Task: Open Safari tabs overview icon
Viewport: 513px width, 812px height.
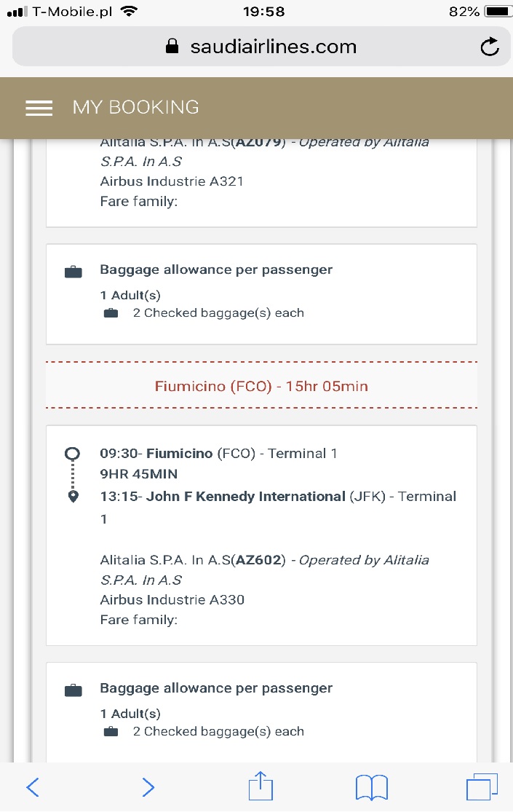Action: 482,787
